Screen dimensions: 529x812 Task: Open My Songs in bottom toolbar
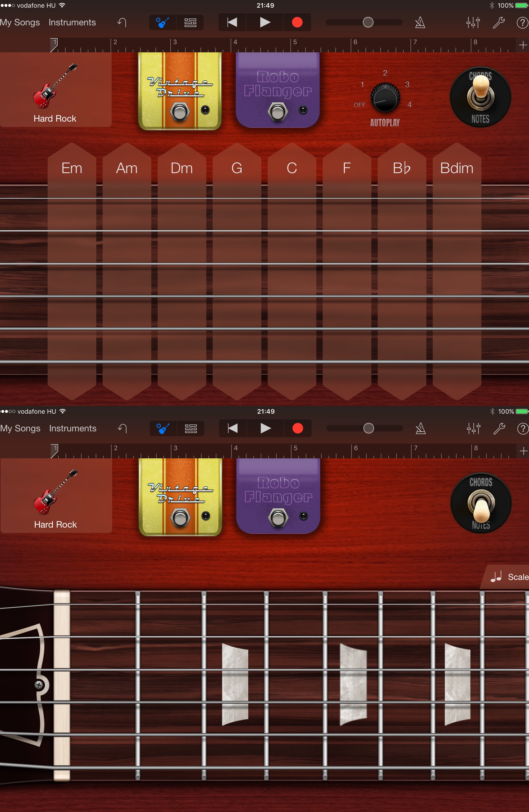coord(20,428)
